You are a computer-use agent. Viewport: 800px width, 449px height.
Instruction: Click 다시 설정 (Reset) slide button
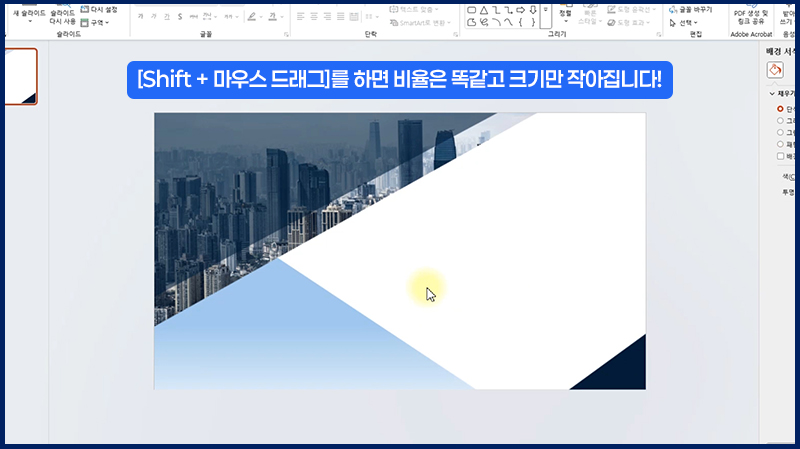[99, 9]
